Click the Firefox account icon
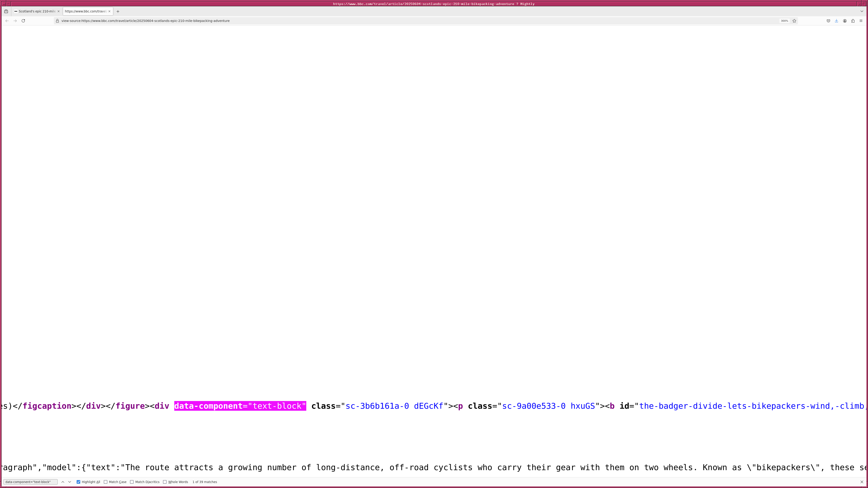868x488 pixels. click(x=845, y=21)
